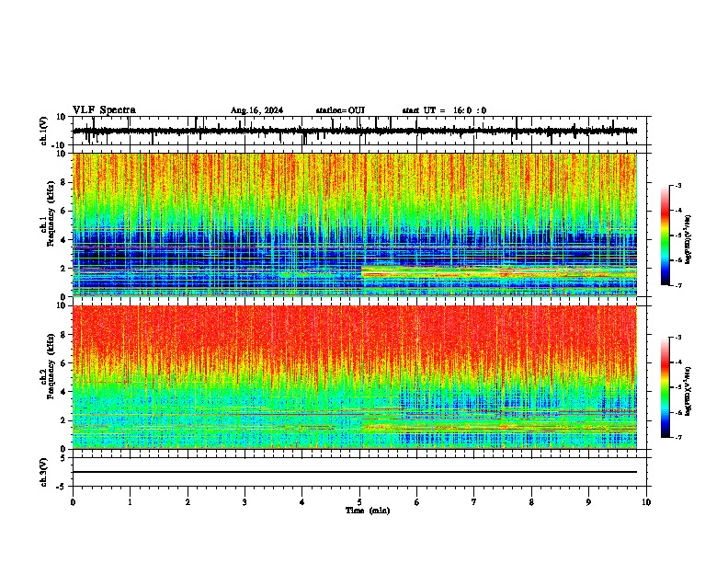Select the date text "Aug.16, 2024"

pyautogui.click(x=256, y=110)
